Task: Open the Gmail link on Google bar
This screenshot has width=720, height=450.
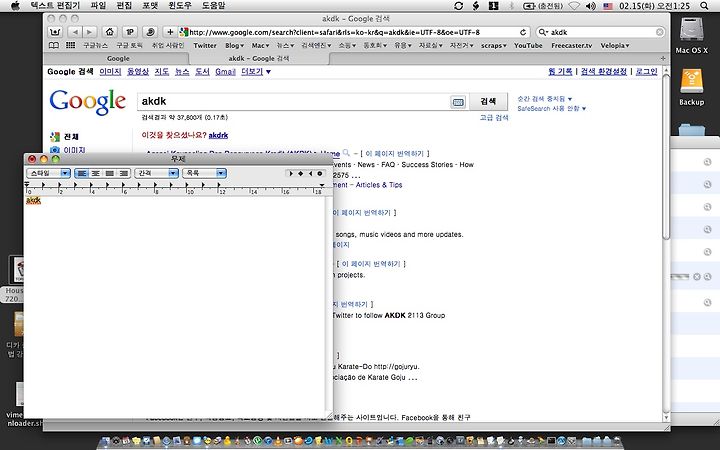Action: [225, 72]
